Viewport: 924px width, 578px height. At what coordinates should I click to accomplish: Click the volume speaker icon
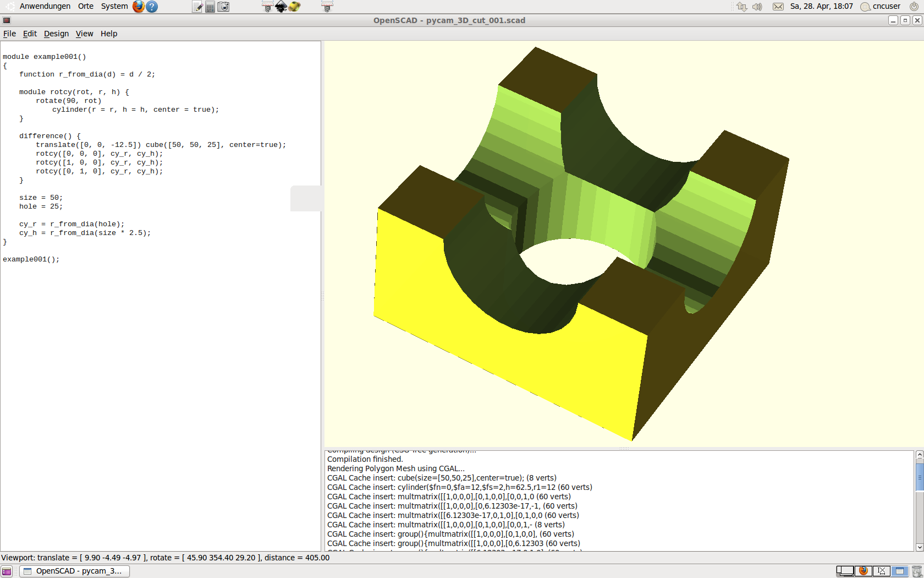[757, 7]
